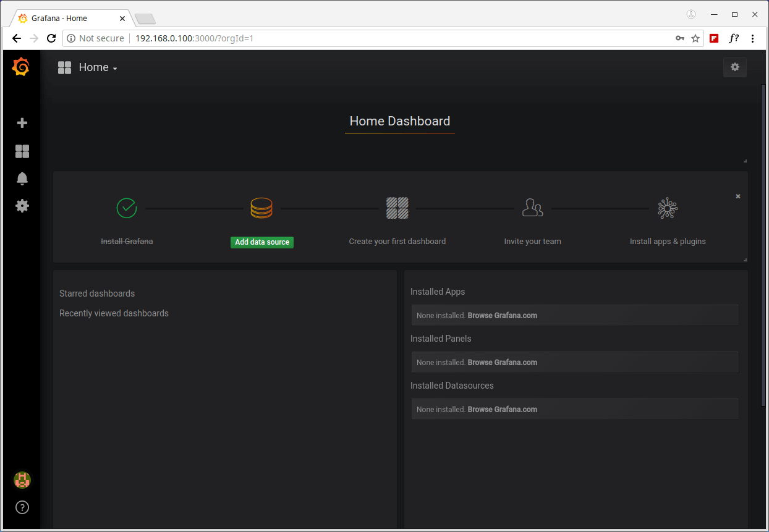Image resolution: width=769 pixels, height=532 pixels.
Task: Click Create your first dashboard
Action: click(x=397, y=242)
